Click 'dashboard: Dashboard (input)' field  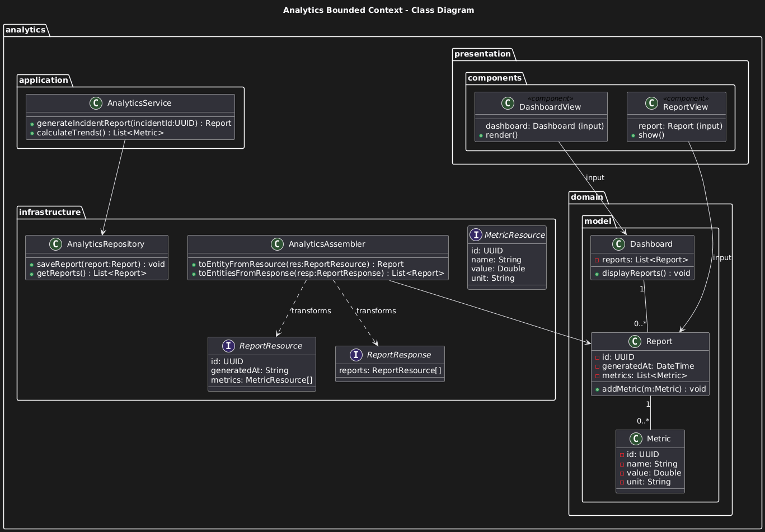[x=545, y=126]
